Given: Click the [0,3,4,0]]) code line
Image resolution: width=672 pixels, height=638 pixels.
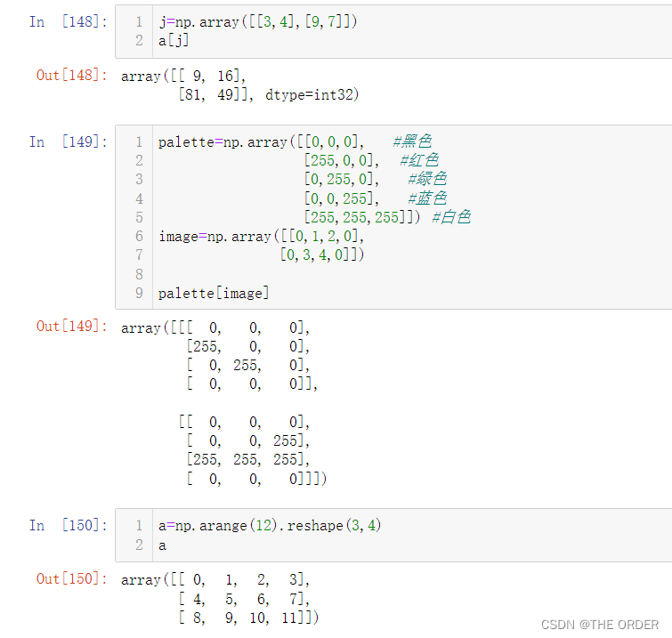Looking at the screenshot, I should pos(322,255).
